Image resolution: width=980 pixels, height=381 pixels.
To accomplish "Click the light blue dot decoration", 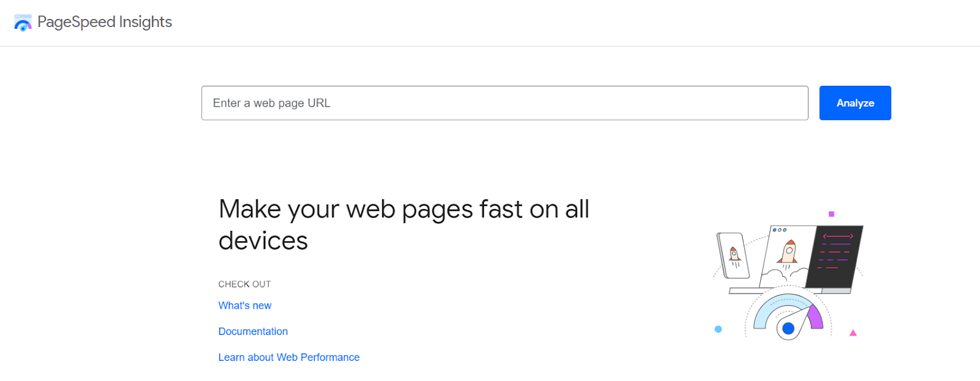I will [x=718, y=329].
